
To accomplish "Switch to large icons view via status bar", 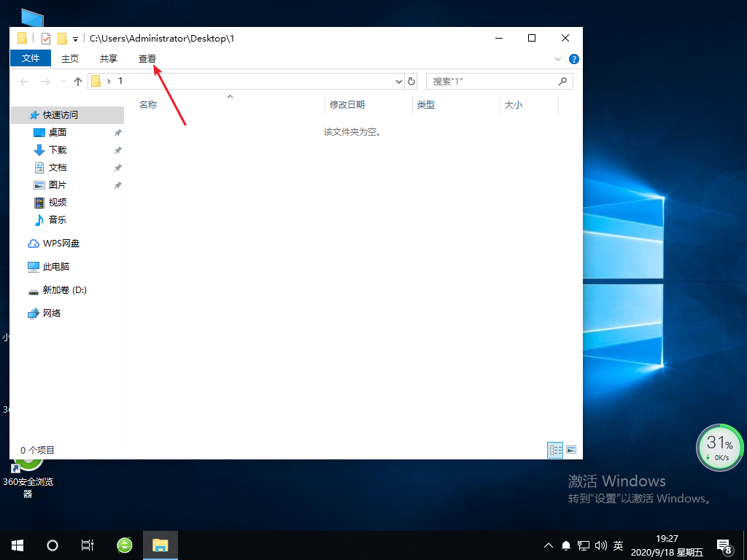I will 572,450.
